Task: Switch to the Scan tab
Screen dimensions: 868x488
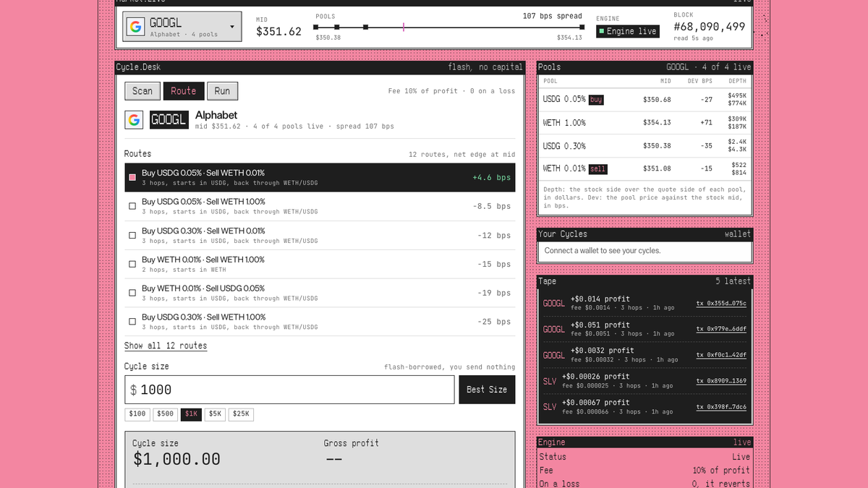Action: click(x=142, y=91)
